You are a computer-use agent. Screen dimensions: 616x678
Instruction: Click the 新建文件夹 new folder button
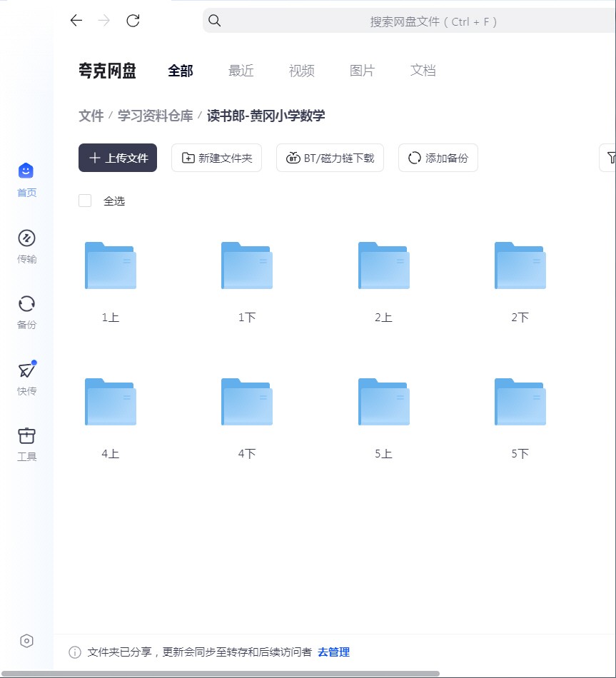click(217, 158)
